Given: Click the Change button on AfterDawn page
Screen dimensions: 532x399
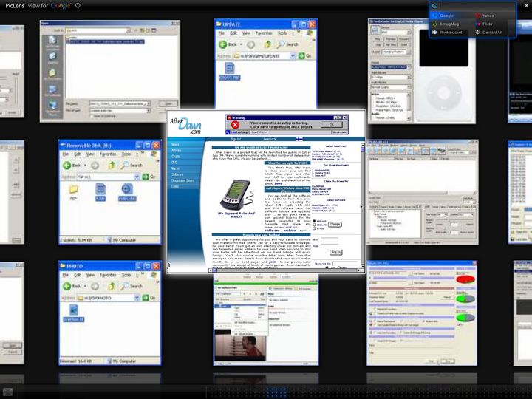Looking at the screenshot, I should pyautogui.click(x=335, y=225).
